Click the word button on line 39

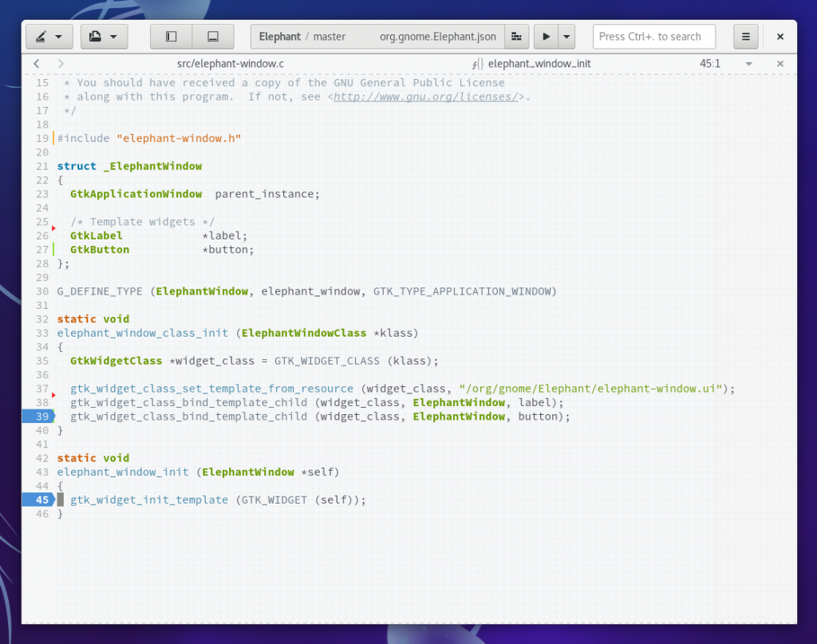[538, 417]
